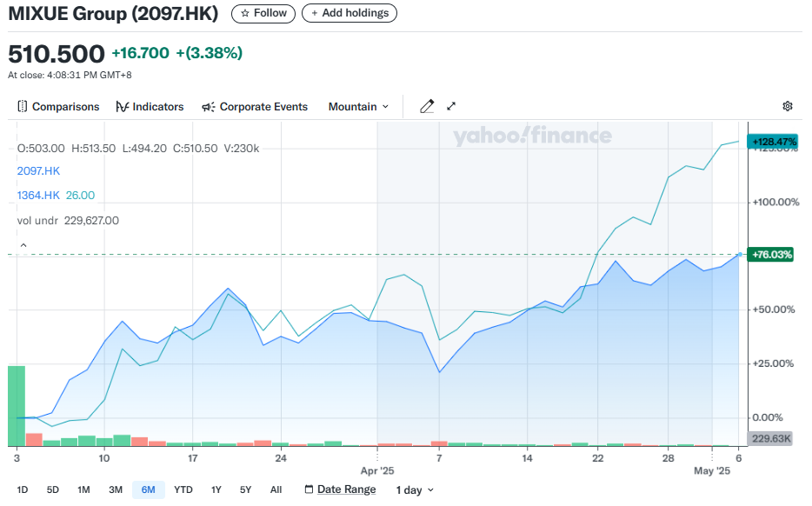Click Add holdings button

349,13
